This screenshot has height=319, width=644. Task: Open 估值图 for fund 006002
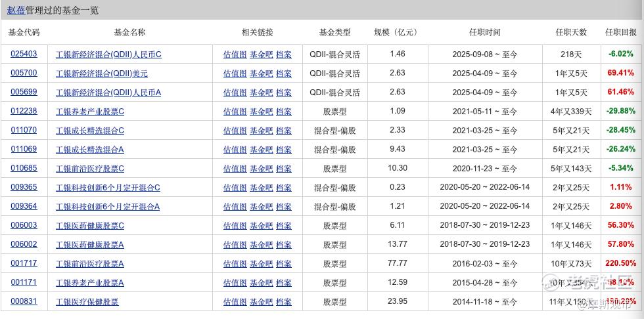point(235,245)
